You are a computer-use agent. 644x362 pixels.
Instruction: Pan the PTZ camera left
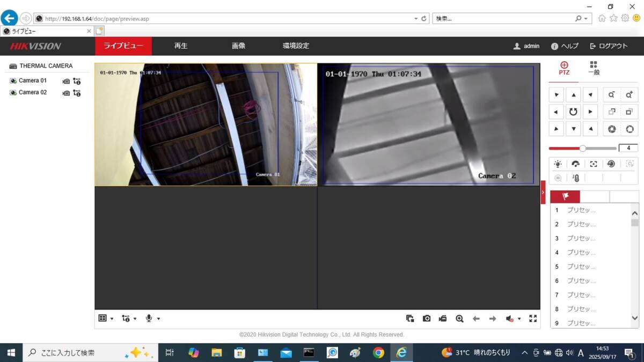pos(556,112)
